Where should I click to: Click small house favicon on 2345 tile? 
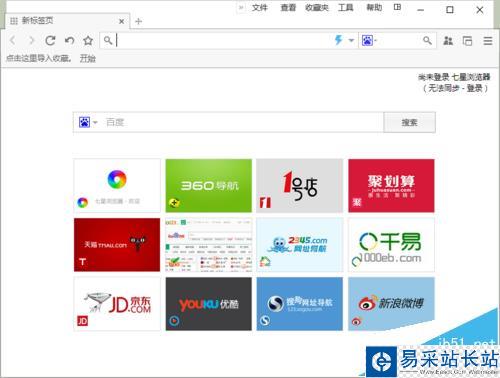[265, 262]
